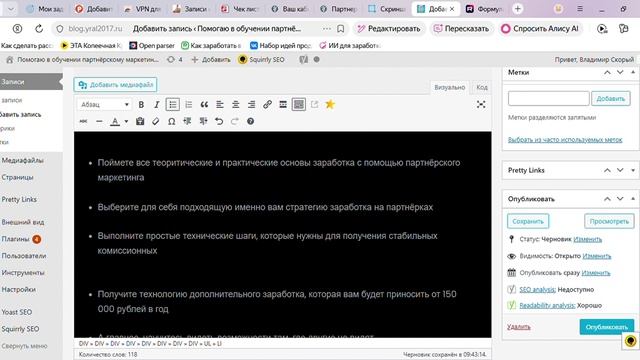Open the Абзац paragraph format dropdown
Viewport: 640px width, 360px height.
(104, 104)
